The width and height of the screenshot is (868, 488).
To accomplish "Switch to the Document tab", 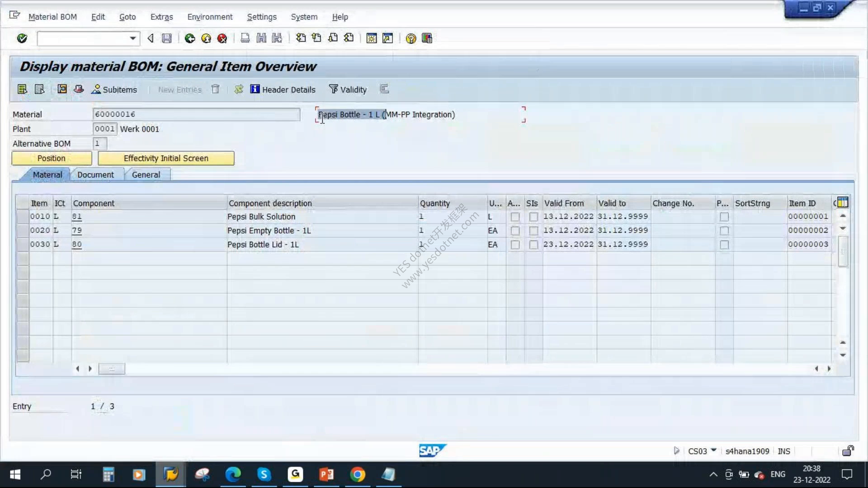I will click(x=95, y=175).
